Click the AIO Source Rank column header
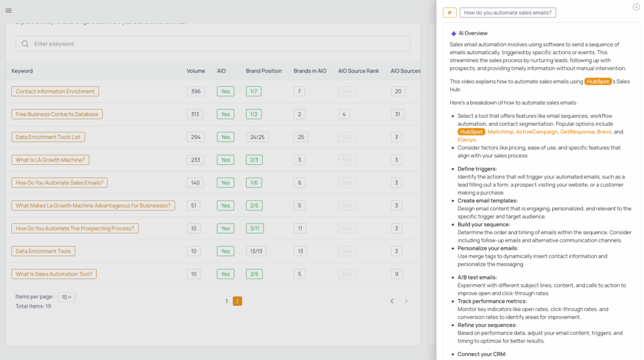Screen dimensions: 644x360 pyautogui.click(x=358, y=71)
